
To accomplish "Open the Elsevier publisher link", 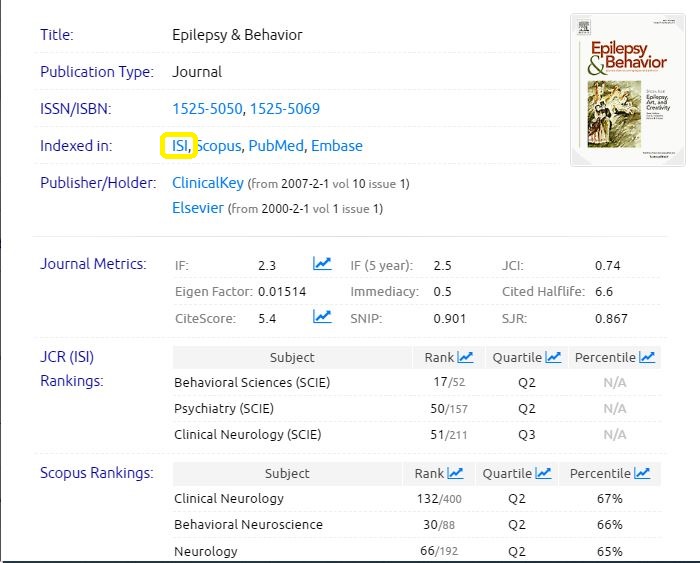I will [198, 208].
